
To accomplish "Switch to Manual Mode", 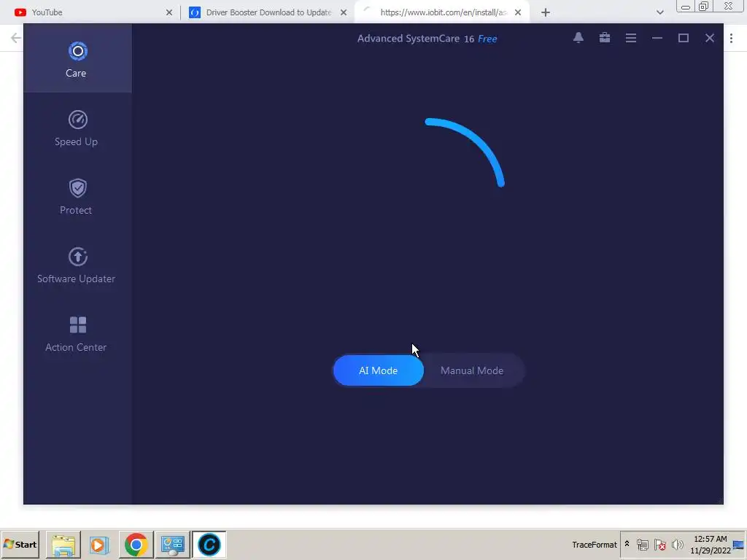I will click(472, 370).
